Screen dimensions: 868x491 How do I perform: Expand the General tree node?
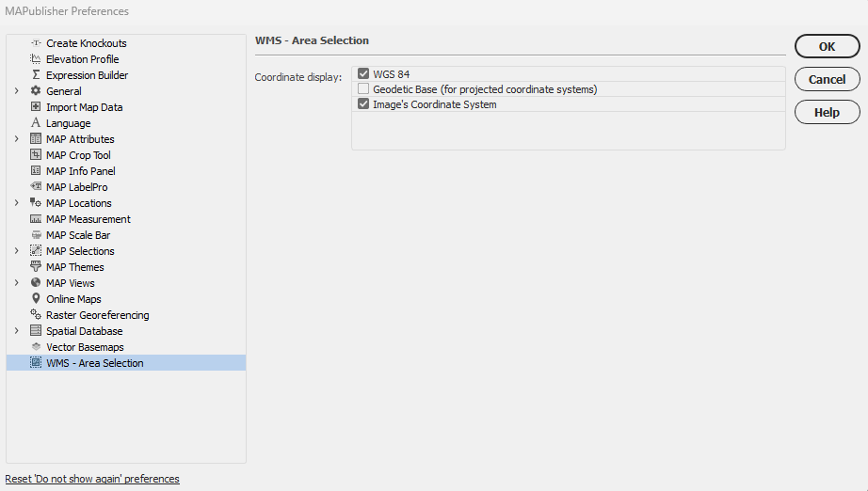(x=17, y=90)
